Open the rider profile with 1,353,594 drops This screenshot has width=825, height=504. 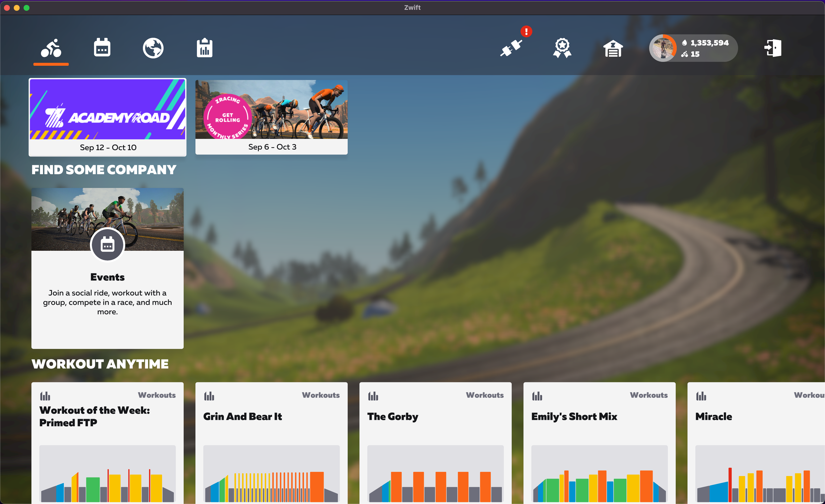[x=693, y=48]
